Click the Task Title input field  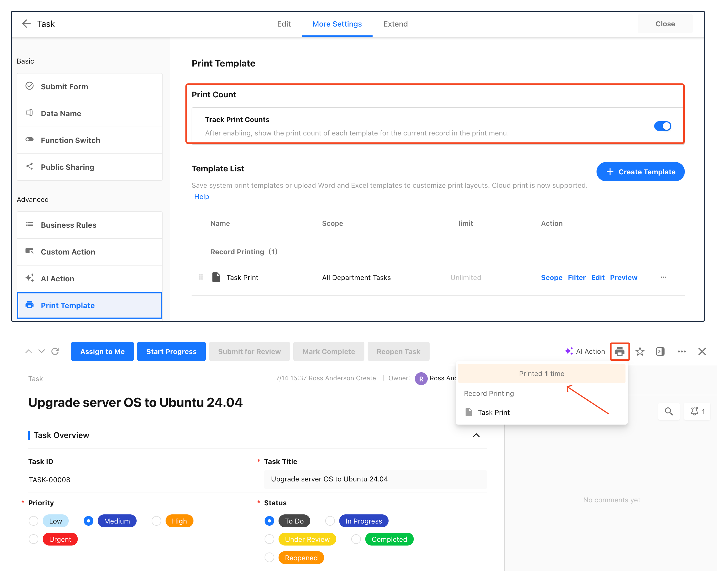pos(375,479)
